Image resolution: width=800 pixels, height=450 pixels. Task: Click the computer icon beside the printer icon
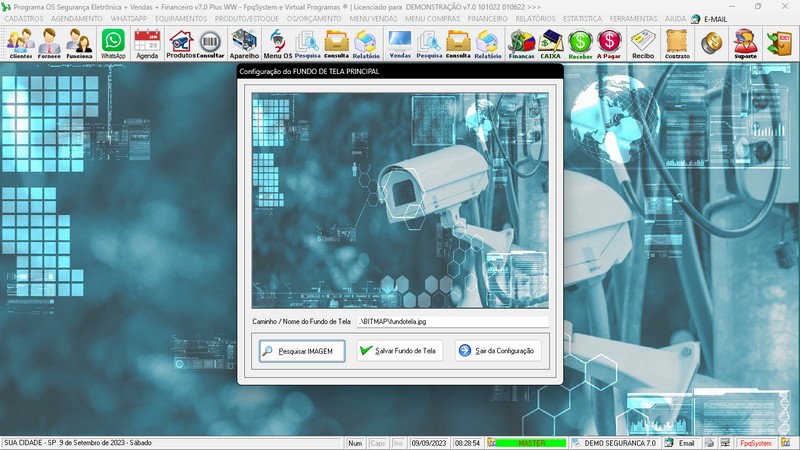pos(725,443)
